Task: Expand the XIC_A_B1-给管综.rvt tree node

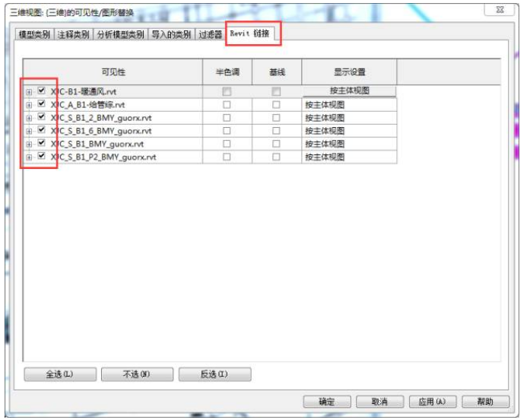Action: point(30,104)
